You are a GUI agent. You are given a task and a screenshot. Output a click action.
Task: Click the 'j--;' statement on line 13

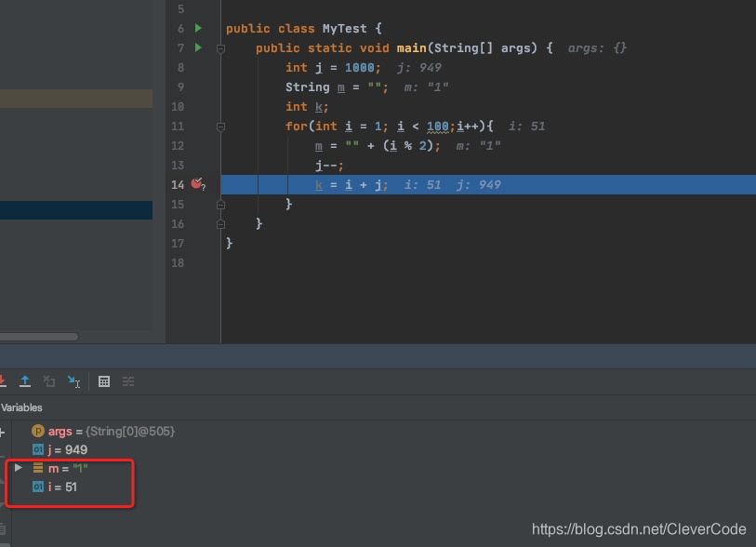pos(329,166)
